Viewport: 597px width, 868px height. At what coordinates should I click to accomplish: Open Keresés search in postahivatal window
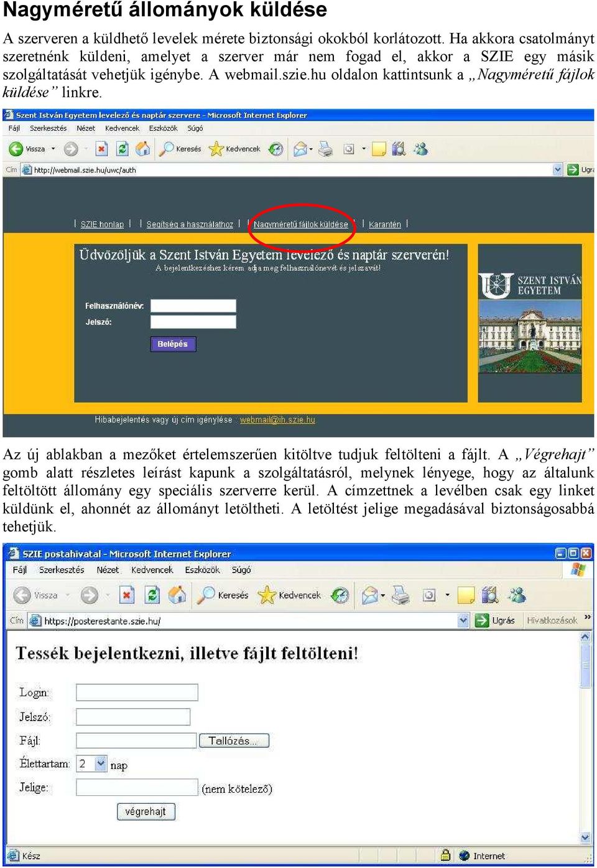pyautogui.click(x=223, y=595)
